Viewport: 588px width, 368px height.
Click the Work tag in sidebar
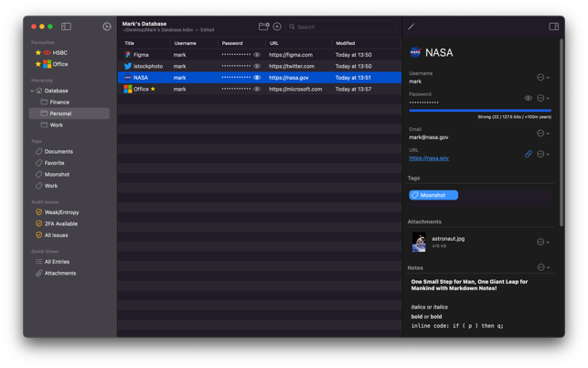tap(51, 186)
